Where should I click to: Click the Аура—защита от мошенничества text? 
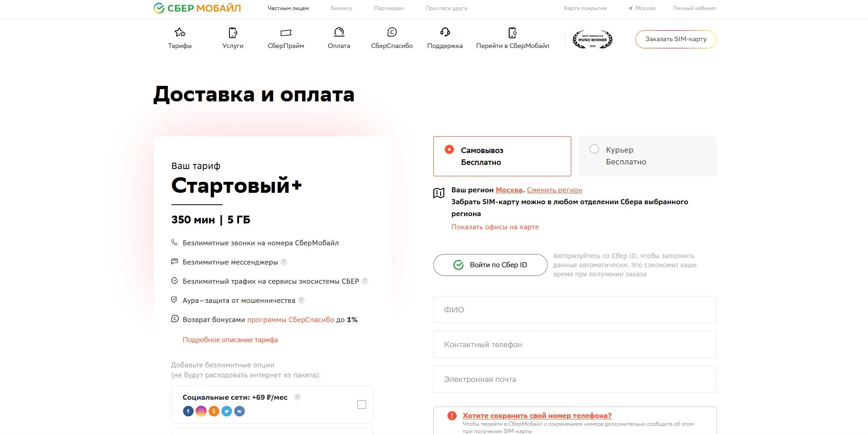click(239, 301)
